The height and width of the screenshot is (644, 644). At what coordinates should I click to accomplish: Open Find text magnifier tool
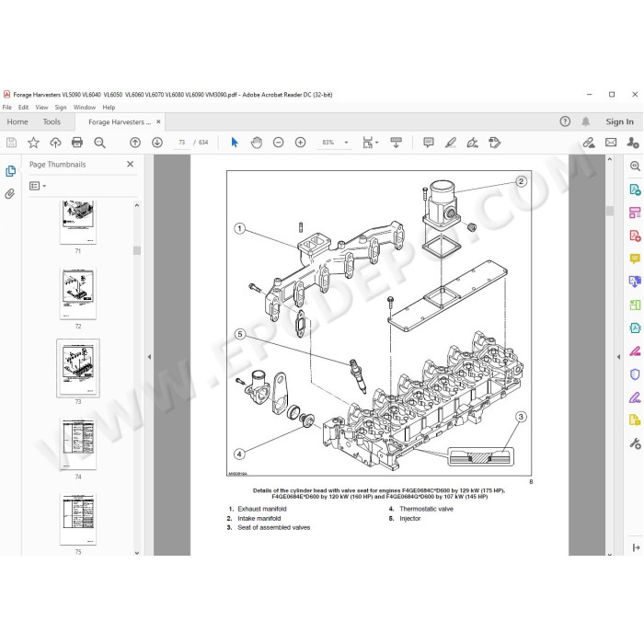click(x=99, y=143)
